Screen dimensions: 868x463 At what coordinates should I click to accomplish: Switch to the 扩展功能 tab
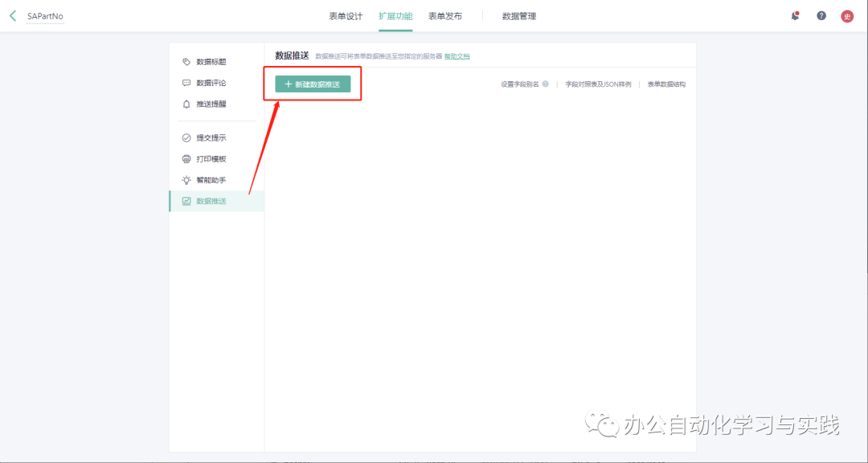395,16
